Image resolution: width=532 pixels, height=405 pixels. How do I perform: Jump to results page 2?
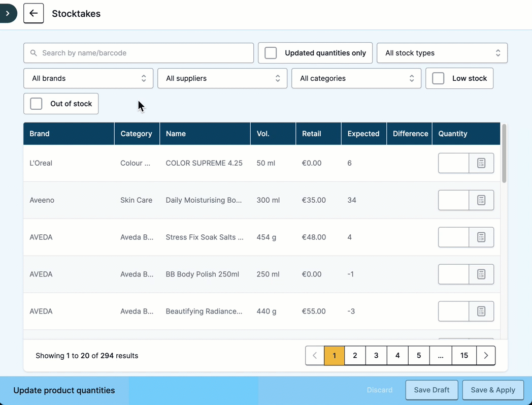pos(355,355)
